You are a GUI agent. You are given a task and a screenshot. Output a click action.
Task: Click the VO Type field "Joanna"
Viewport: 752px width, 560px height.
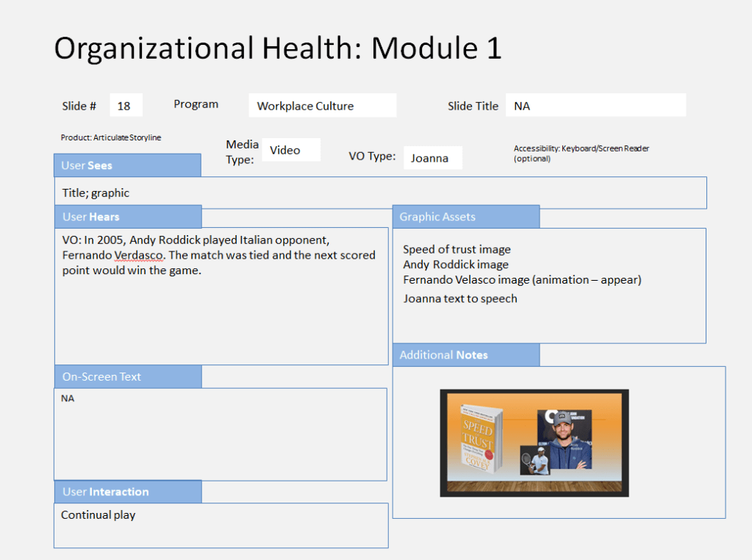(432, 158)
